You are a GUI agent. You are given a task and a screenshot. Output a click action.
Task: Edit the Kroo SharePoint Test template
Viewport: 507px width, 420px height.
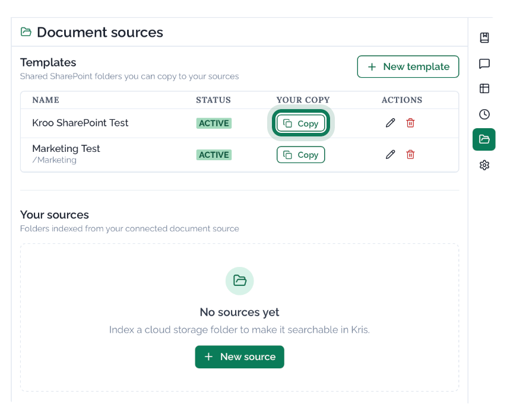tap(390, 123)
